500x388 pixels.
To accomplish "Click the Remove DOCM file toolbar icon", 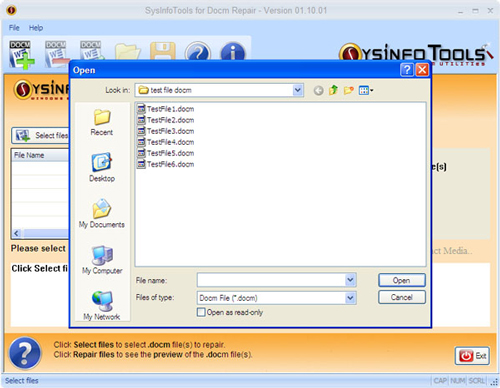I will [57, 53].
